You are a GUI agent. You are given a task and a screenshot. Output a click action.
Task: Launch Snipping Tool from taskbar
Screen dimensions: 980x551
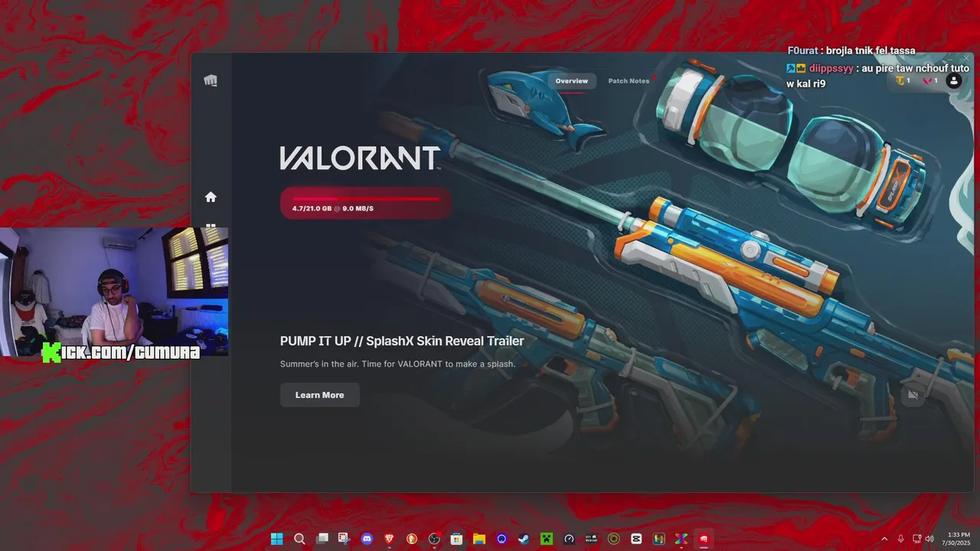click(344, 539)
